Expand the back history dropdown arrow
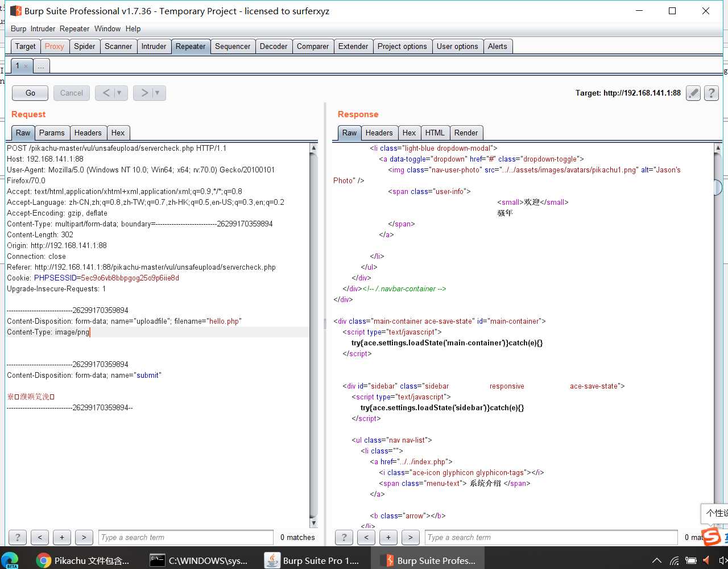Image resolution: width=728 pixels, height=569 pixels. (119, 93)
